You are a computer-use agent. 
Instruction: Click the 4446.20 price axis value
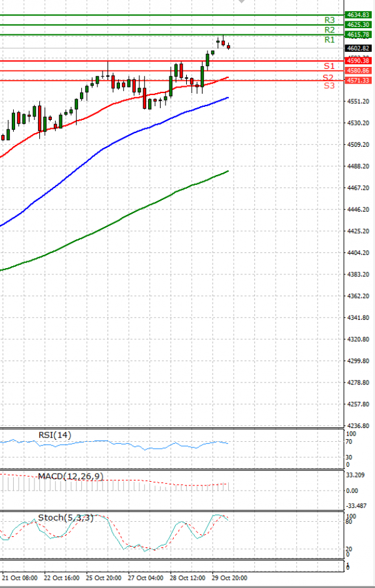358,209
